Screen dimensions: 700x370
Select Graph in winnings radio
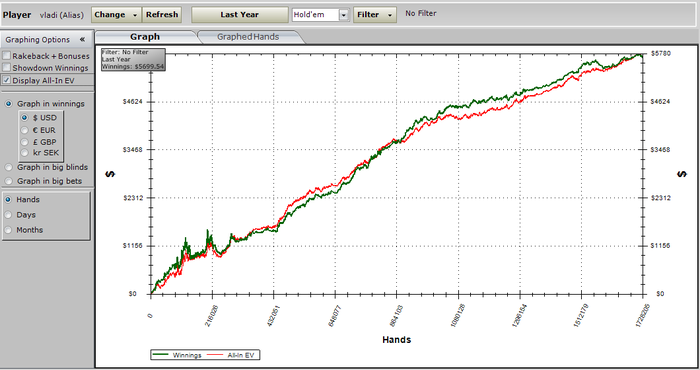click(8, 104)
